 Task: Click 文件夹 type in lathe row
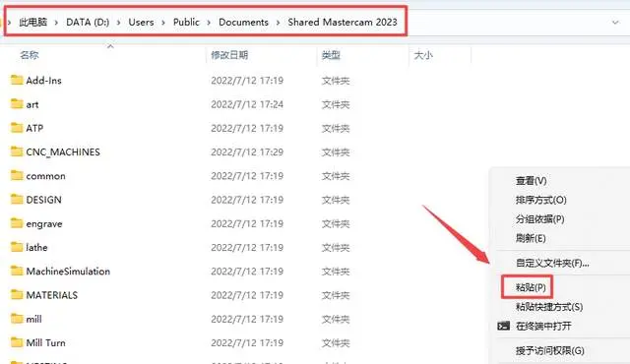[336, 248]
